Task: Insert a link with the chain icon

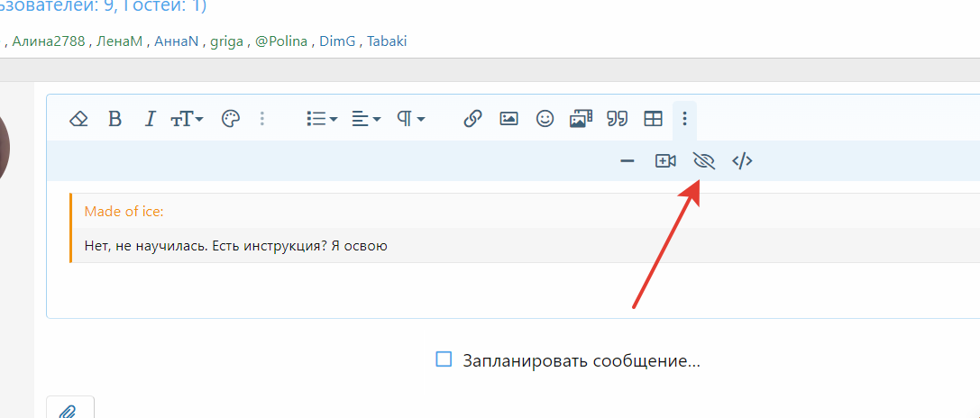Action: tap(472, 119)
